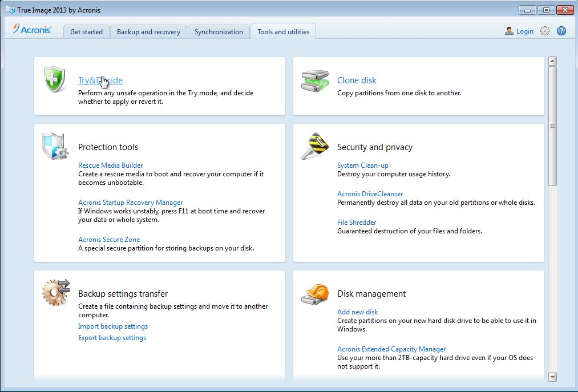Click 'Destroy your computer usage history.' text
The image size is (578, 392).
point(393,174)
